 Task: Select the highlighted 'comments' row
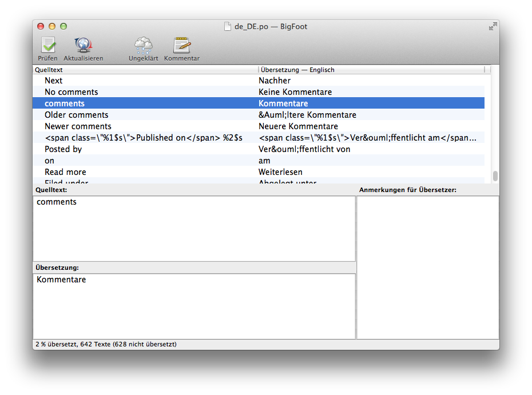[x=259, y=103]
